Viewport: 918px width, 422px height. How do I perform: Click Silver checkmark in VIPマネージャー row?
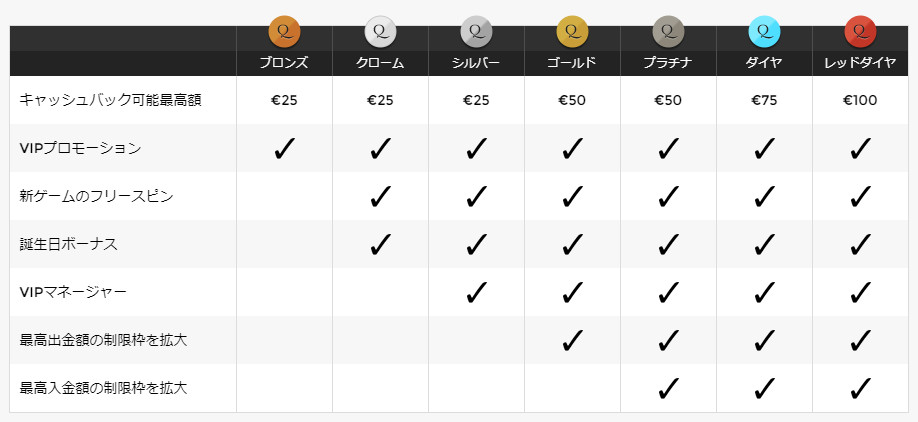(x=476, y=292)
